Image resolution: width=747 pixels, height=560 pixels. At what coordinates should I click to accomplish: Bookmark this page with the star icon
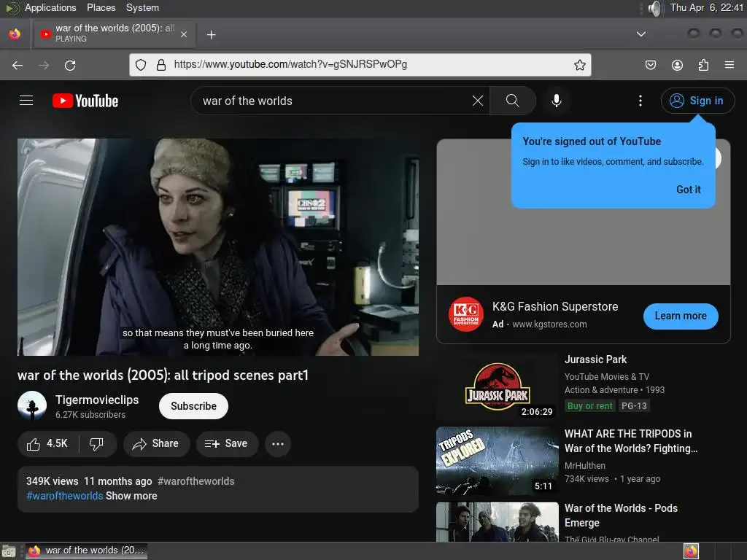579,65
